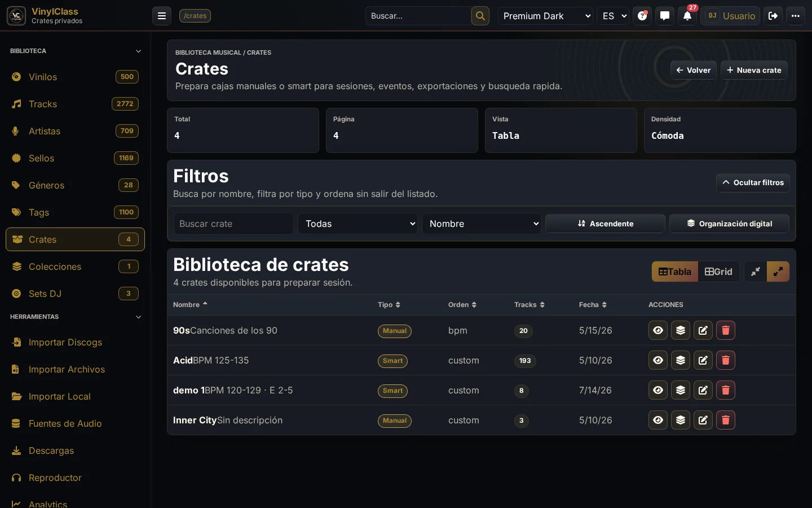812x508 pixels.
Task: Open Vinilos in the sidebar
Action: click(x=75, y=77)
